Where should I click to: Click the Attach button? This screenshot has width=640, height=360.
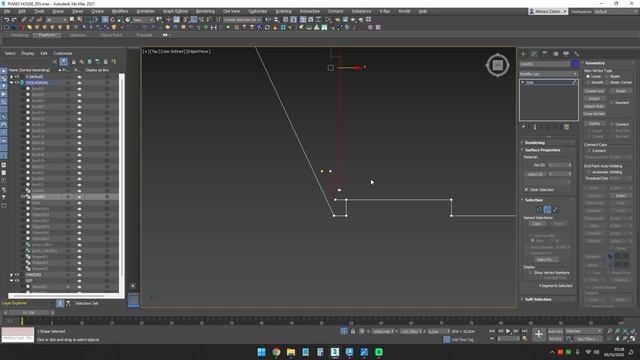[x=594, y=98]
